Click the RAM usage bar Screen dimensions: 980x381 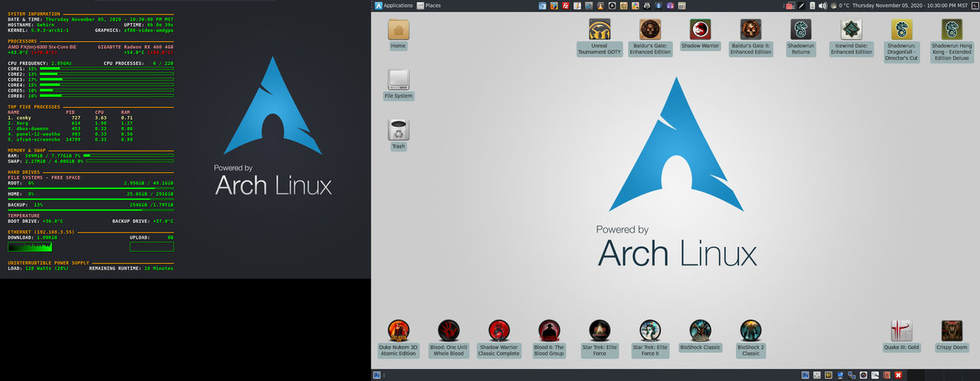[x=128, y=155]
